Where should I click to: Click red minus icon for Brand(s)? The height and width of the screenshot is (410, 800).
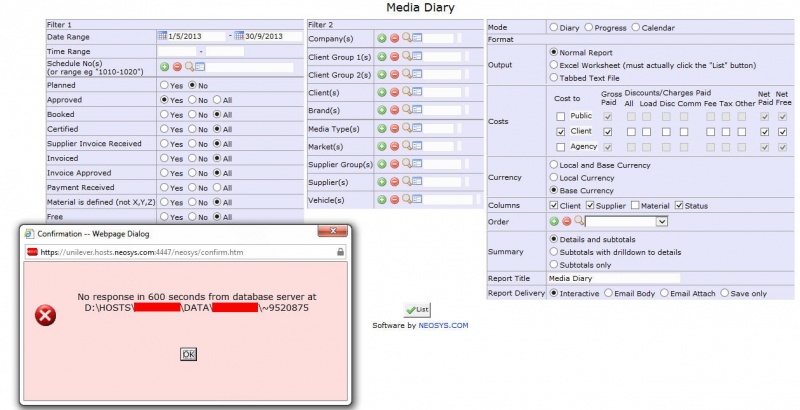[394, 110]
